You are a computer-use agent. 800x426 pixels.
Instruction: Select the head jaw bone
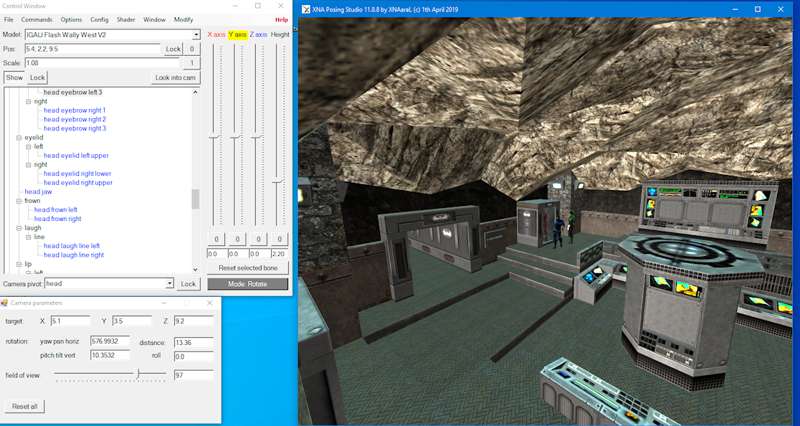39,191
